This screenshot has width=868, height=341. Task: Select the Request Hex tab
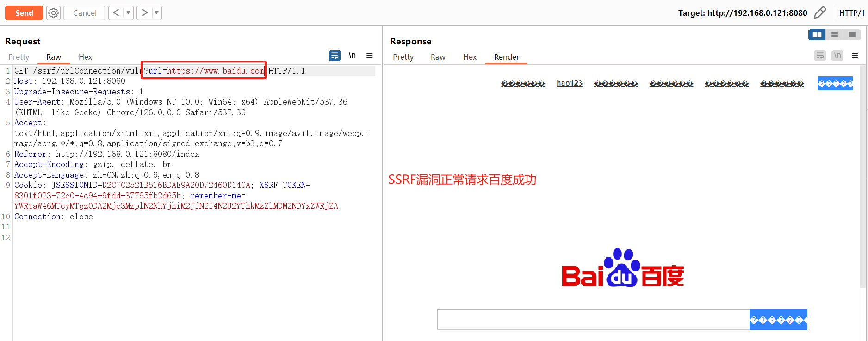[x=85, y=57]
